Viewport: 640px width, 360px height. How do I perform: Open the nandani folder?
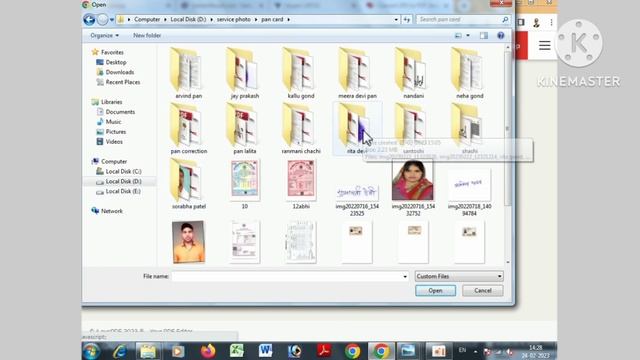(413, 73)
